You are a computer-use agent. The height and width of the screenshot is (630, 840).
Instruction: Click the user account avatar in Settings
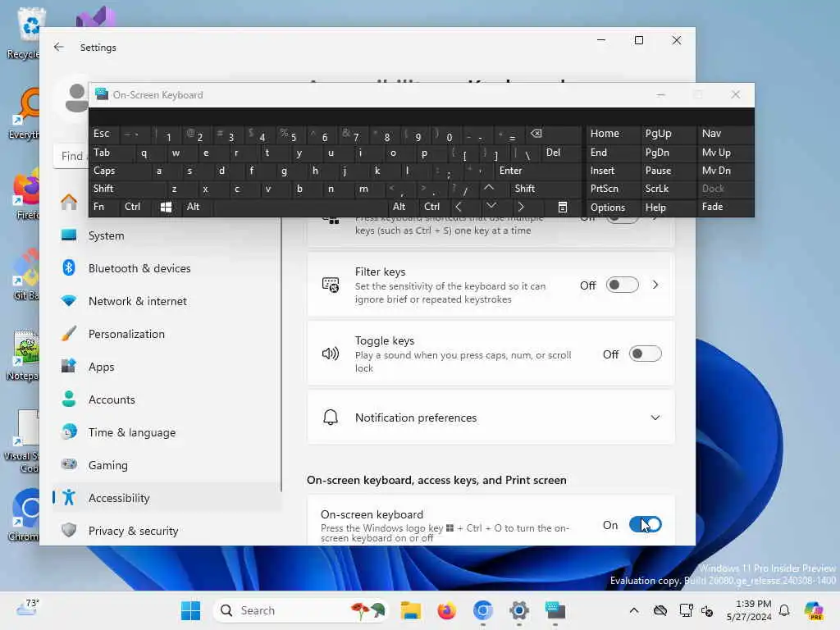[76, 98]
